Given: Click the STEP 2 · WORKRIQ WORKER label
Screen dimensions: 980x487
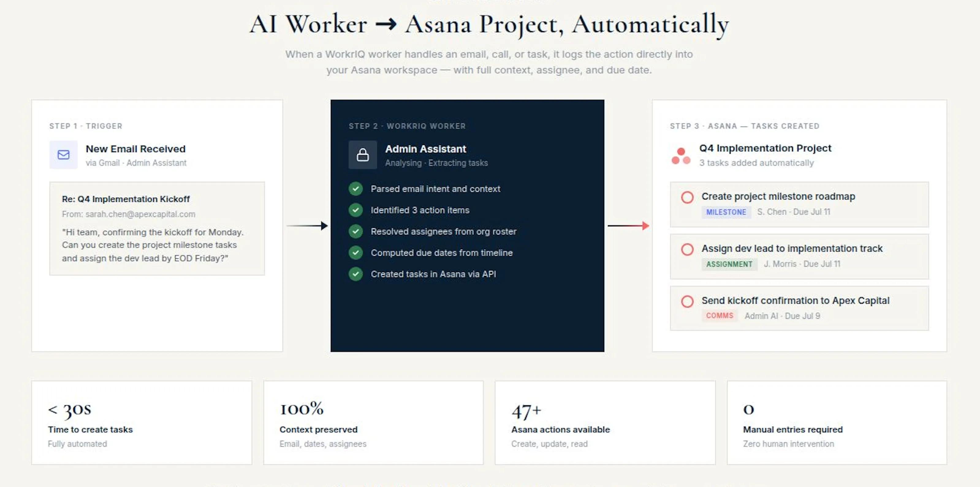Looking at the screenshot, I should pyautogui.click(x=407, y=126).
